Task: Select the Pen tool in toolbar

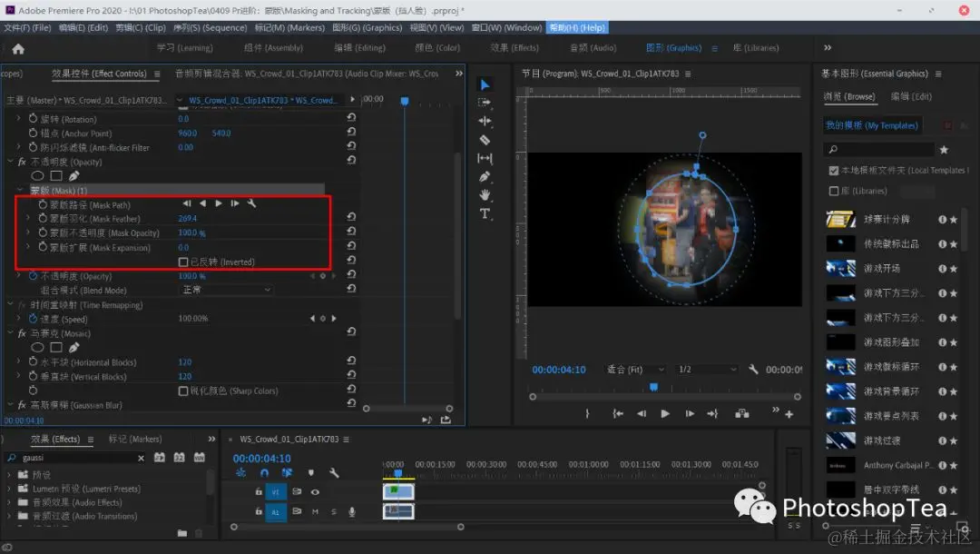Action: 485,176
